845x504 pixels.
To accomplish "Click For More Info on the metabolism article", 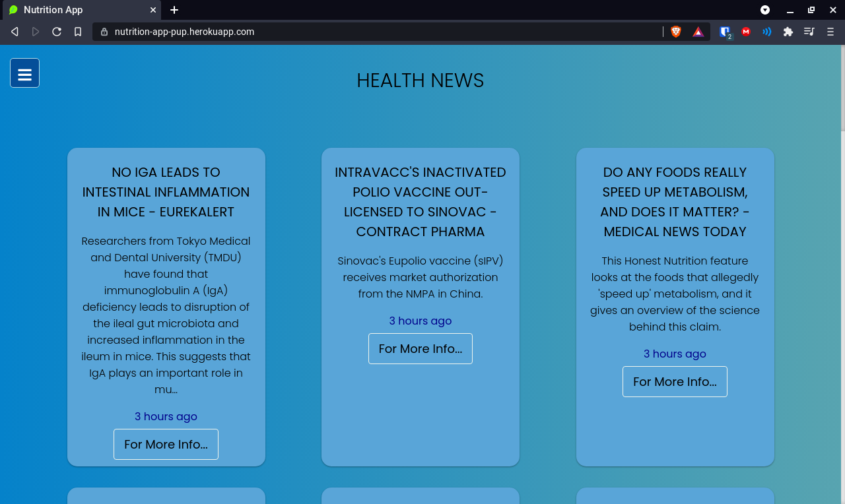I will pyautogui.click(x=675, y=381).
